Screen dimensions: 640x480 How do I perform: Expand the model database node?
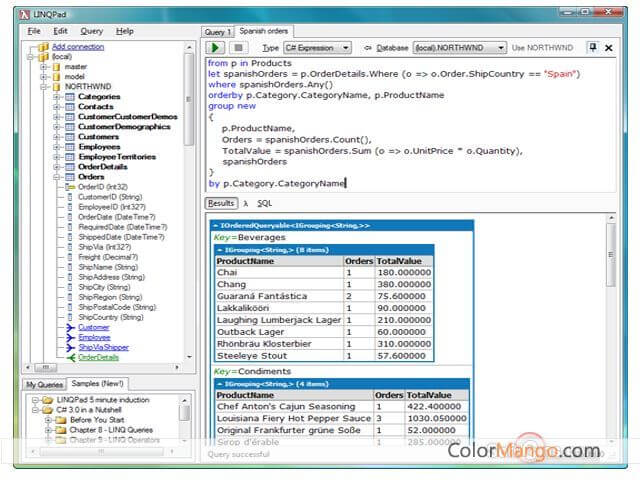click(43, 77)
